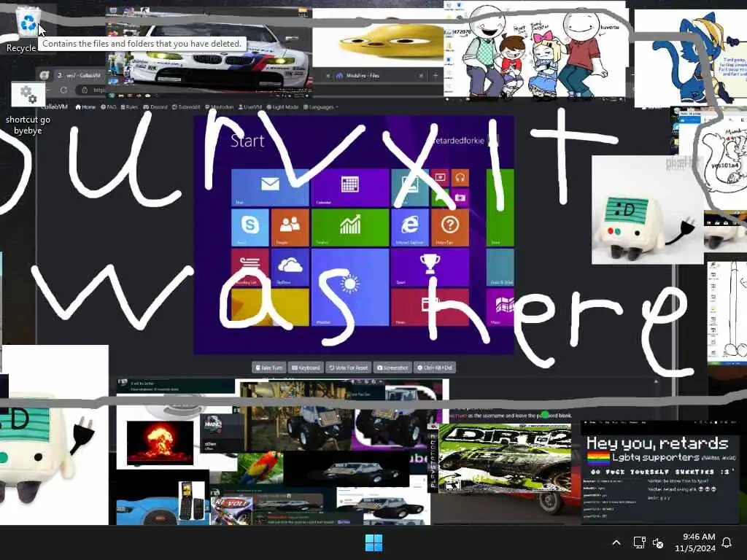The height and width of the screenshot is (560, 747).
Task: Expand the Languages dropdown
Action: [321, 107]
